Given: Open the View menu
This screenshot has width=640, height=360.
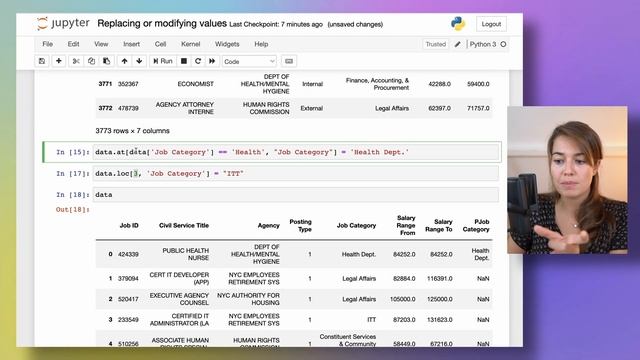Looking at the screenshot, I should pos(101,44).
